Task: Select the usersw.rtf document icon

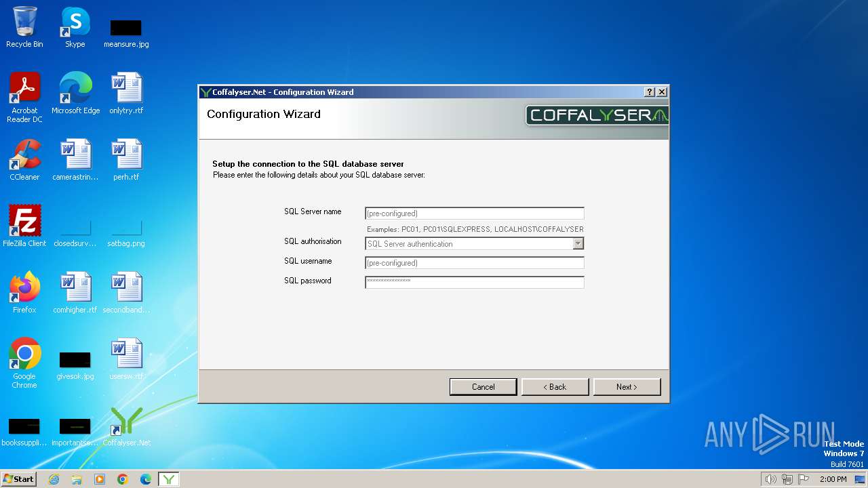Action: 126,359
